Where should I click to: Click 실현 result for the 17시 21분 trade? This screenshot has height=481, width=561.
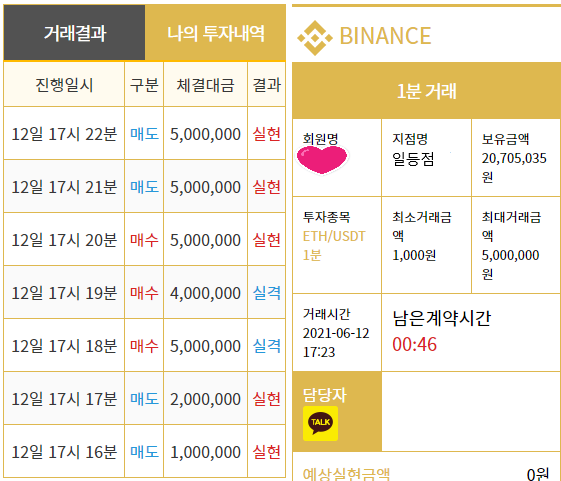(x=267, y=187)
